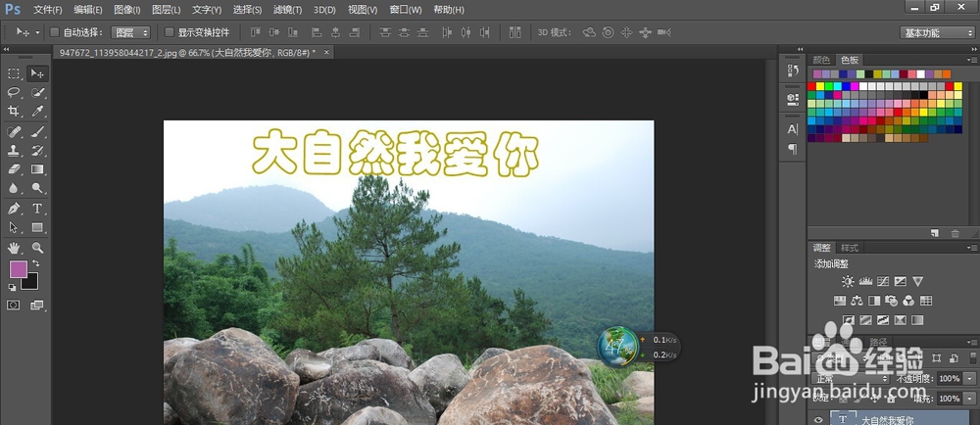This screenshot has height=425, width=980.
Task: Select the Gradient tool
Action: point(37,169)
